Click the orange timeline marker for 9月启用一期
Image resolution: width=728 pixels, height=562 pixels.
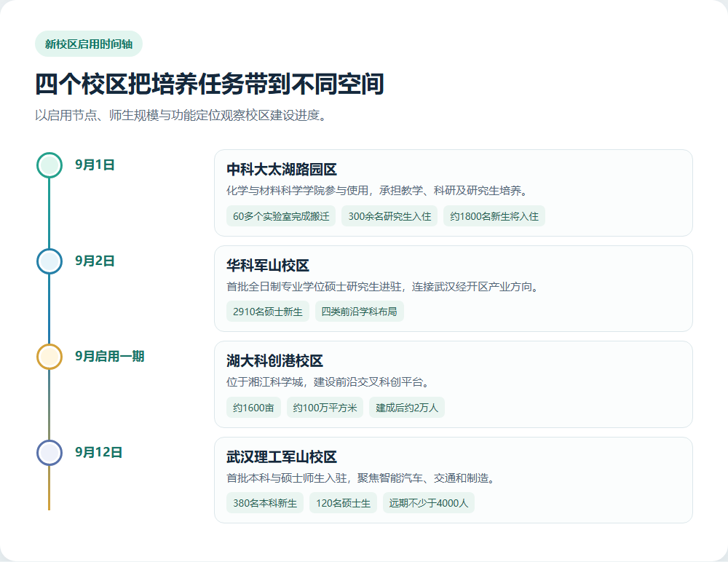[50, 357]
